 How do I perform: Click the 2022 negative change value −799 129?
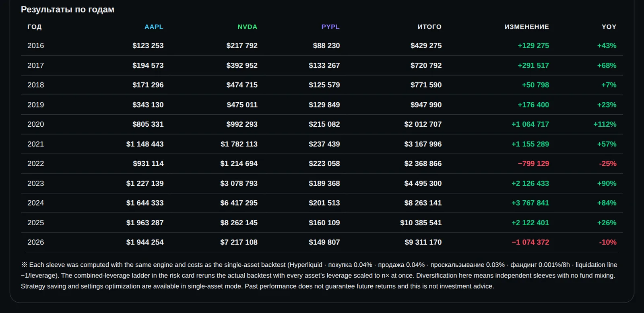(x=533, y=164)
